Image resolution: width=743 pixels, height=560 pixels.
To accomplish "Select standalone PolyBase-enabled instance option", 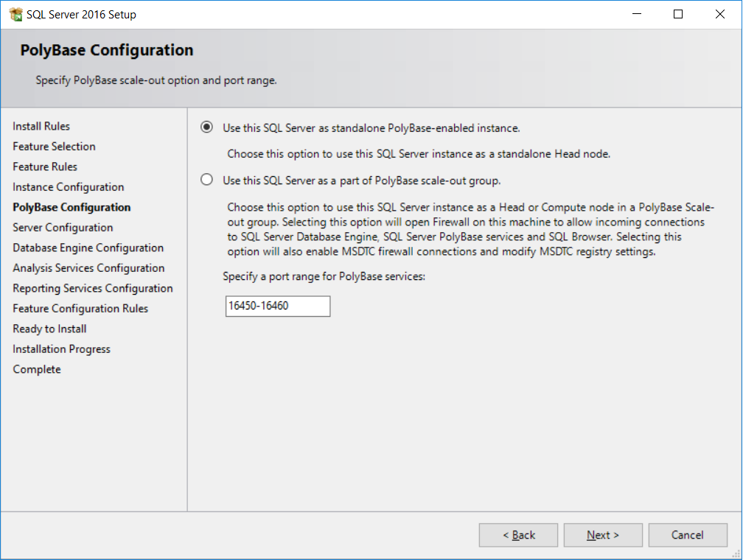I will (x=206, y=127).
